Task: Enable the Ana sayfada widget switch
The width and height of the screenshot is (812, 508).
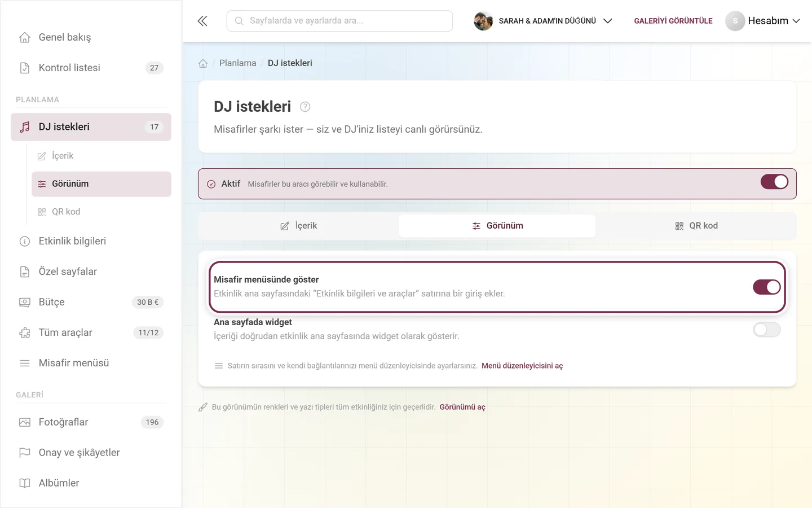Action: point(767,330)
